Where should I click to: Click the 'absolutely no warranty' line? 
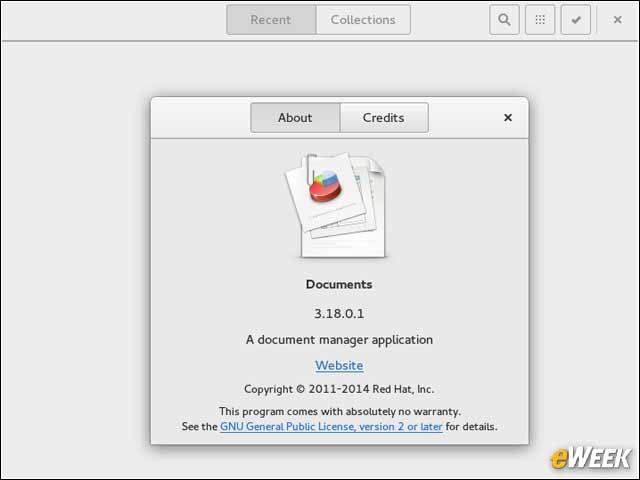pyautogui.click(x=340, y=411)
